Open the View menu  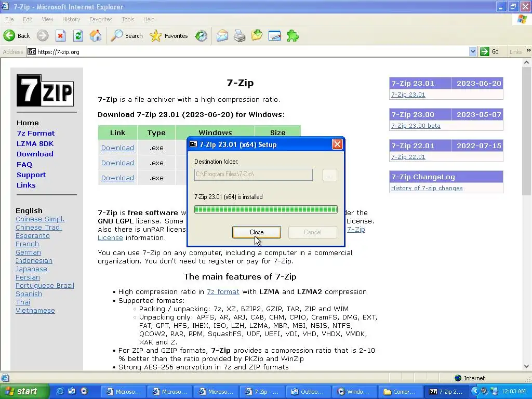point(47,19)
